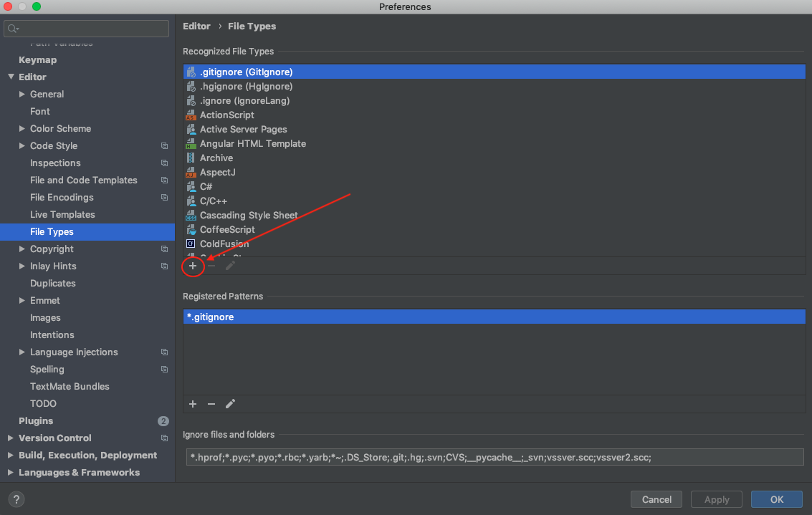Select the C# file type
Image resolution: width=812 pixels, height=515 pixels.
coord(495,186)
